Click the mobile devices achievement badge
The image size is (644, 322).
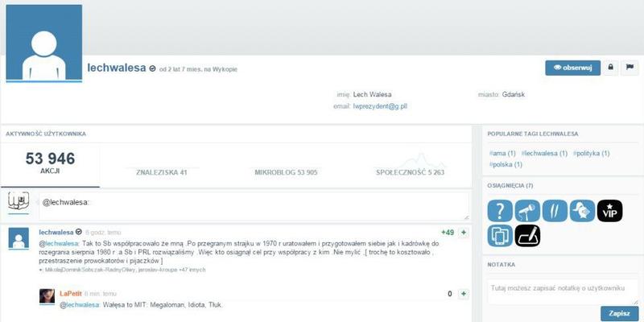[x=500, y=236]
